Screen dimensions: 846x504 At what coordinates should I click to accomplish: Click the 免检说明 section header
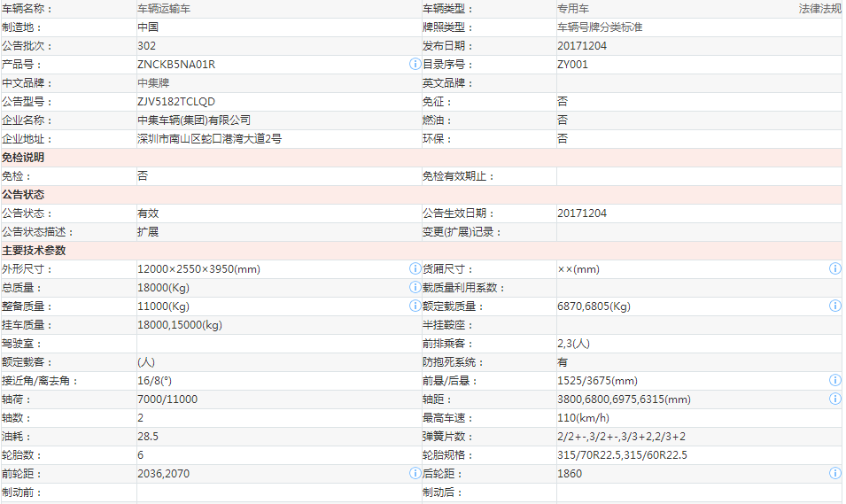[x=23, y=158]
